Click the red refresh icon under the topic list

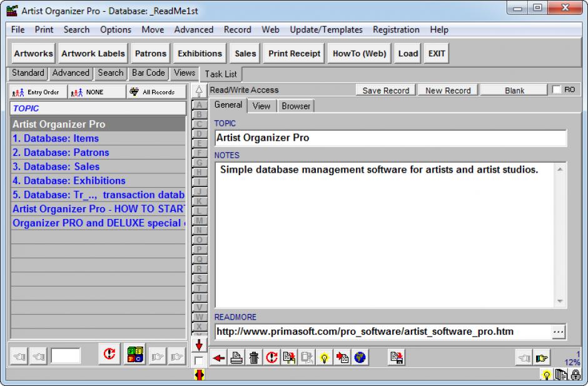(x=109, y=353)
